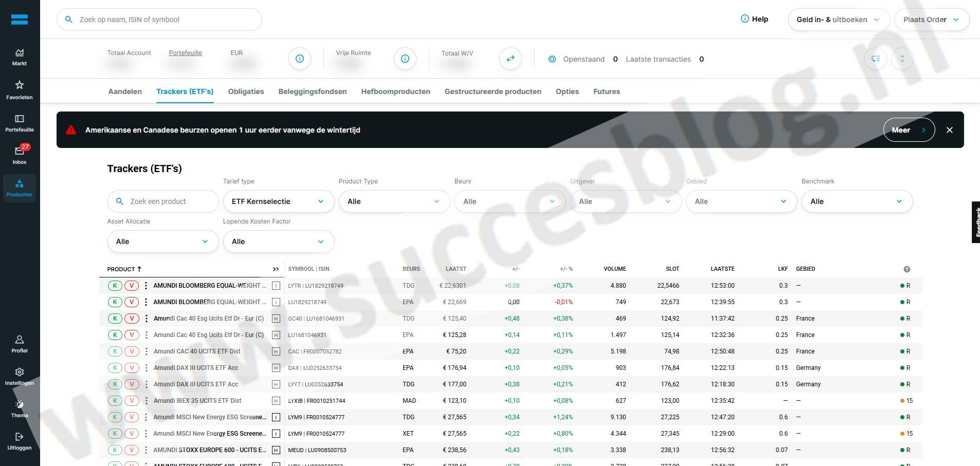Switch to the Aandelen tab
Screen dimensions: 980x466
pos(125,91)
